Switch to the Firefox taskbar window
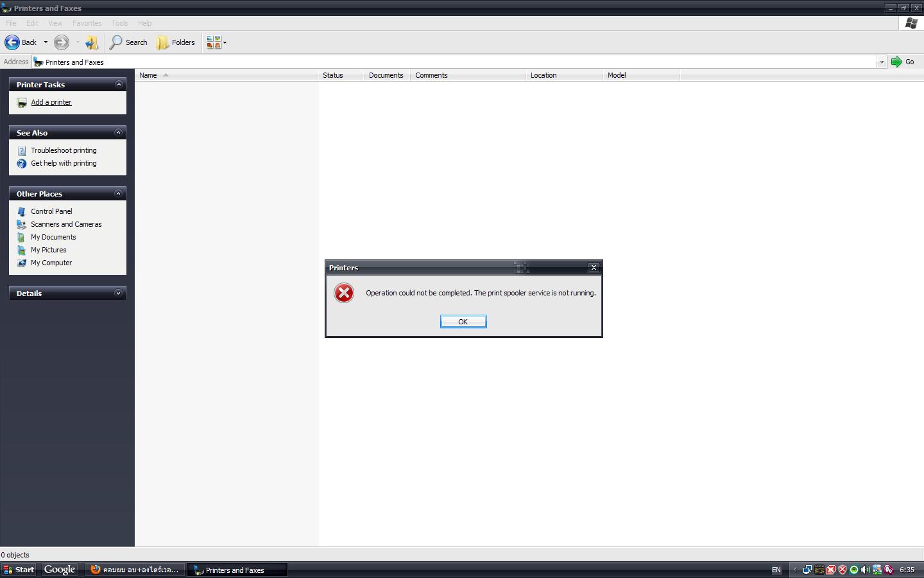The width and height of the screenshot is (924, 578). (135, 570)
